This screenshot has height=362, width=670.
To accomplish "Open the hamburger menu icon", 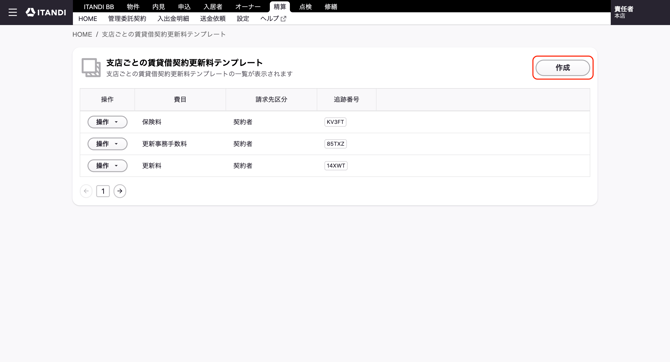I will tap(13, 12).
